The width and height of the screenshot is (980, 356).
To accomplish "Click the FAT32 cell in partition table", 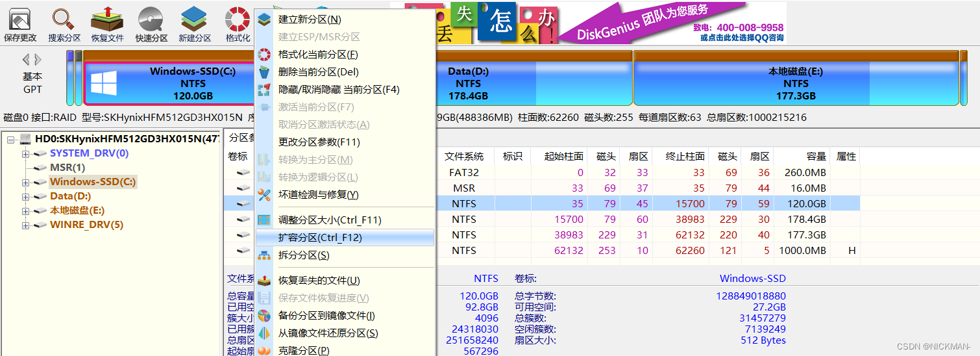I will 464,173.
